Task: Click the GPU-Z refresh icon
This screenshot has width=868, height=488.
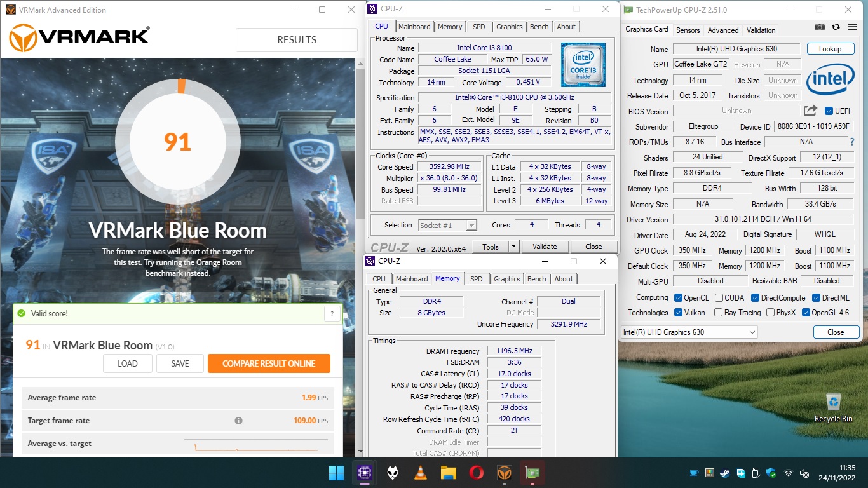Action: click(836, 27)
